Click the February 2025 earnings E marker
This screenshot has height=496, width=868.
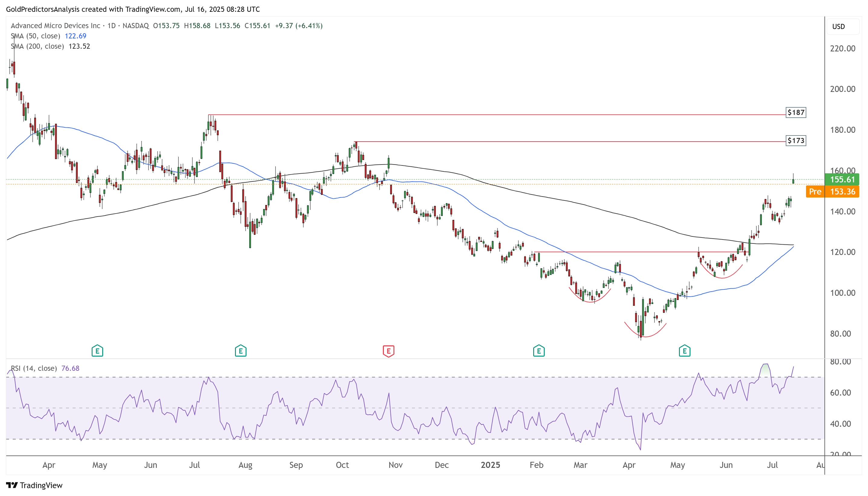point(539,351)
